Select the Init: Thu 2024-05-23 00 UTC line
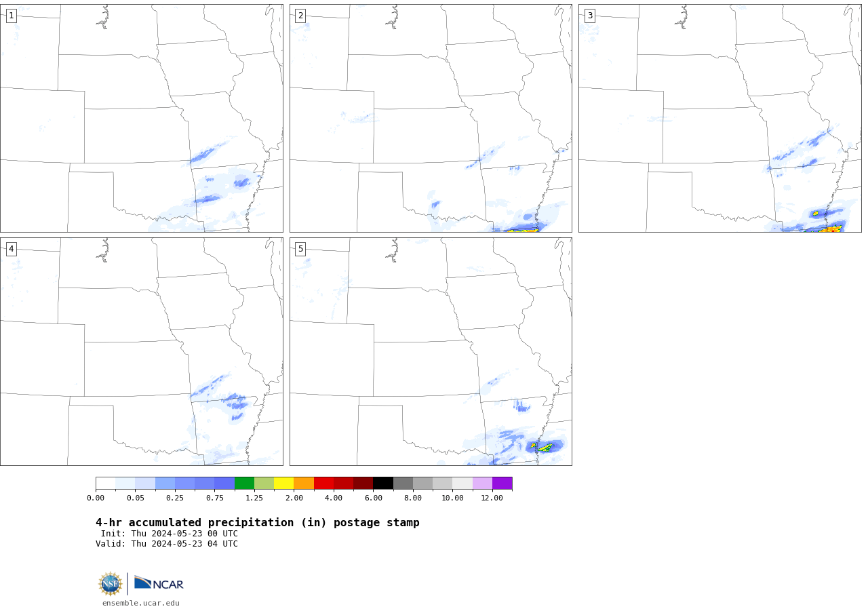This screenshot has height=611, width=868. [170, 534]
